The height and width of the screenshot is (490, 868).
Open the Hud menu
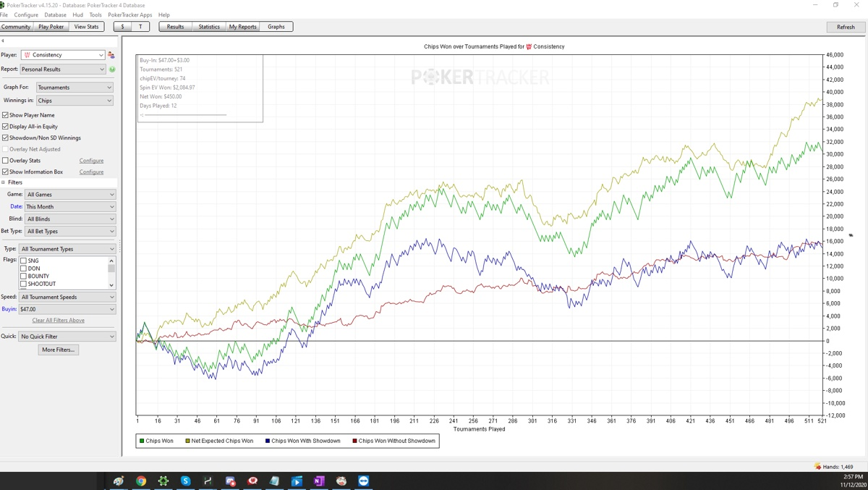point(77,14)
